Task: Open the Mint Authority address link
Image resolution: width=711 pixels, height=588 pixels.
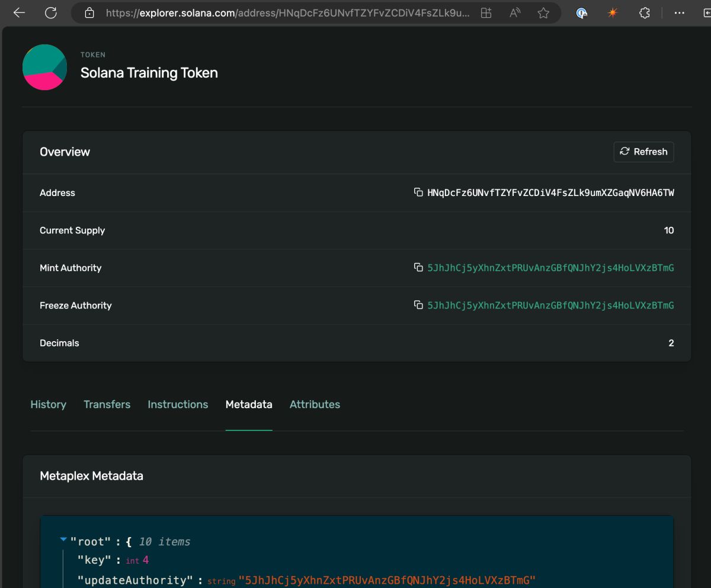Action: tap(550, 268)
